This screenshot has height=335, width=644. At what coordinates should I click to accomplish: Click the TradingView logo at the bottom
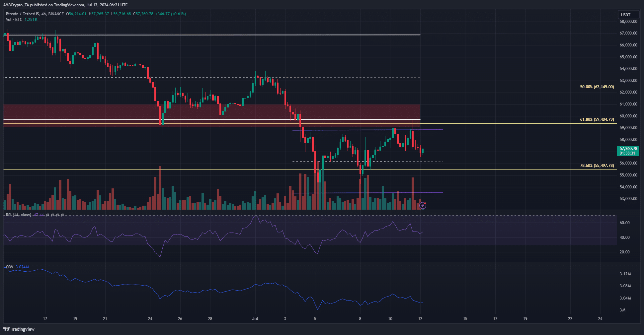pos(19,329)
